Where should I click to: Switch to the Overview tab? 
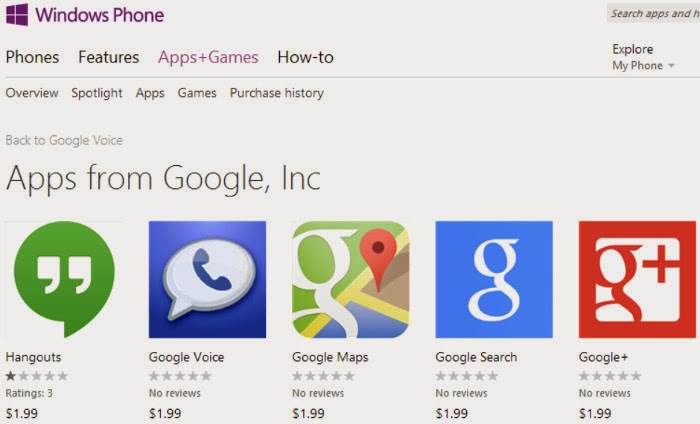pos(32,93)
